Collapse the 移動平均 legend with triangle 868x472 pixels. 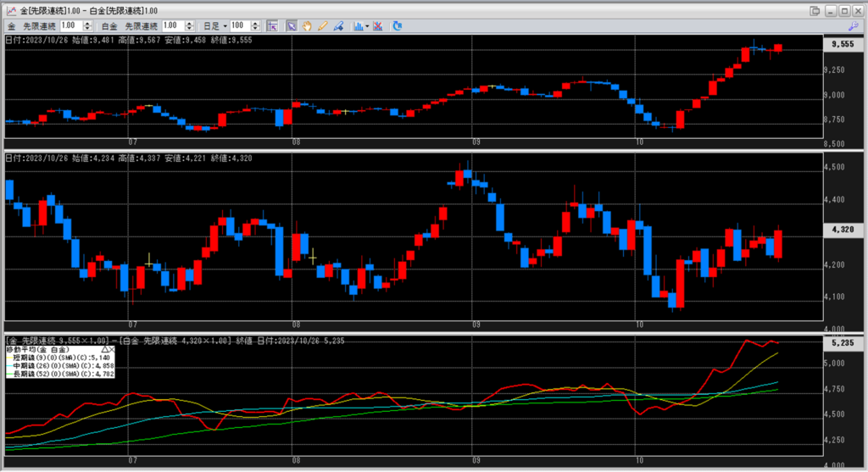coord(105,349)
